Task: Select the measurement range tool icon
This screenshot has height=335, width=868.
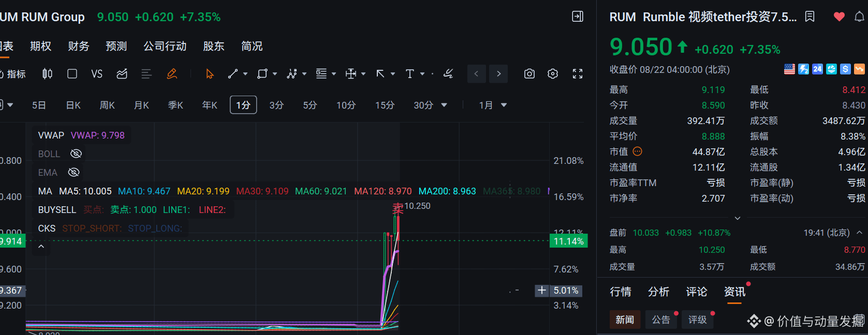Action: coord(351,74)
